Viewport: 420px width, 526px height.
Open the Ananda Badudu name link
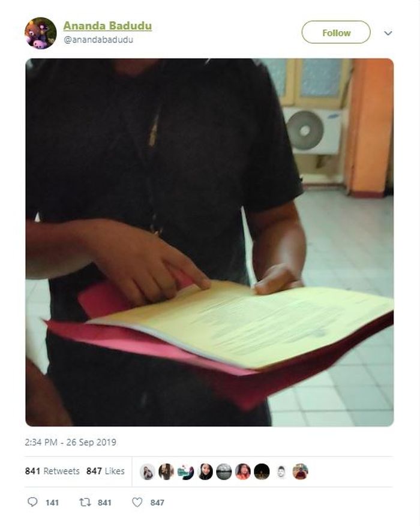pos(107,26)
